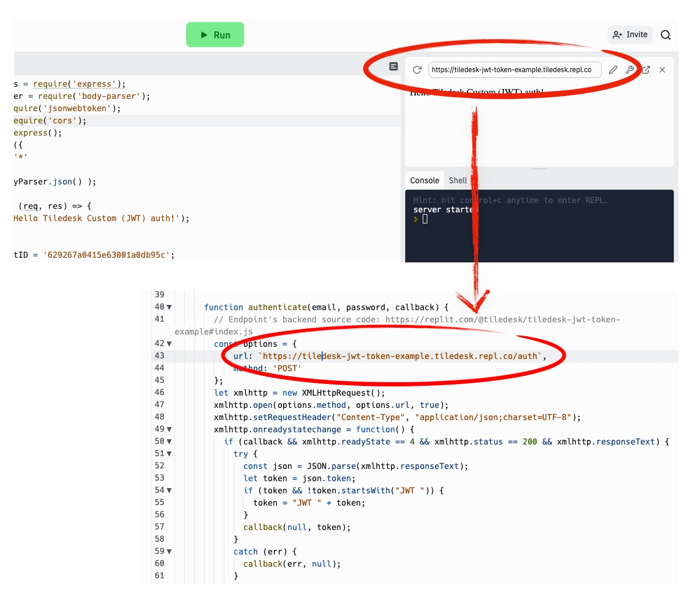The width and height of the screenshot is (700, 608).
Task: Close the webview preview pane
Action: coord(662,70)
